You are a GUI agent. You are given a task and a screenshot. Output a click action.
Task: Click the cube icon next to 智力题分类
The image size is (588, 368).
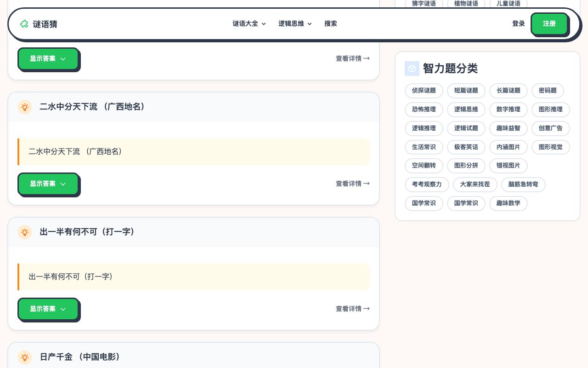pos(412,69)
